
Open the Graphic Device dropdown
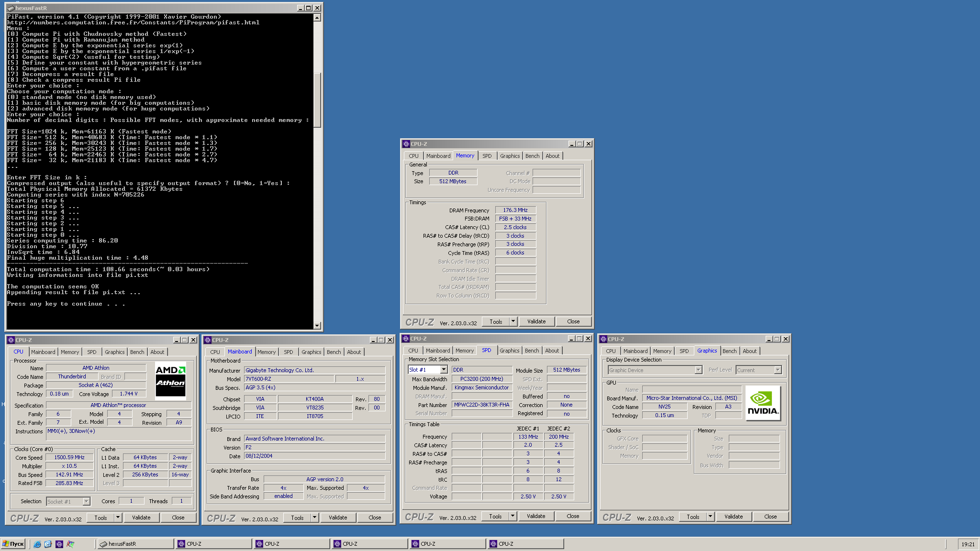698,370
